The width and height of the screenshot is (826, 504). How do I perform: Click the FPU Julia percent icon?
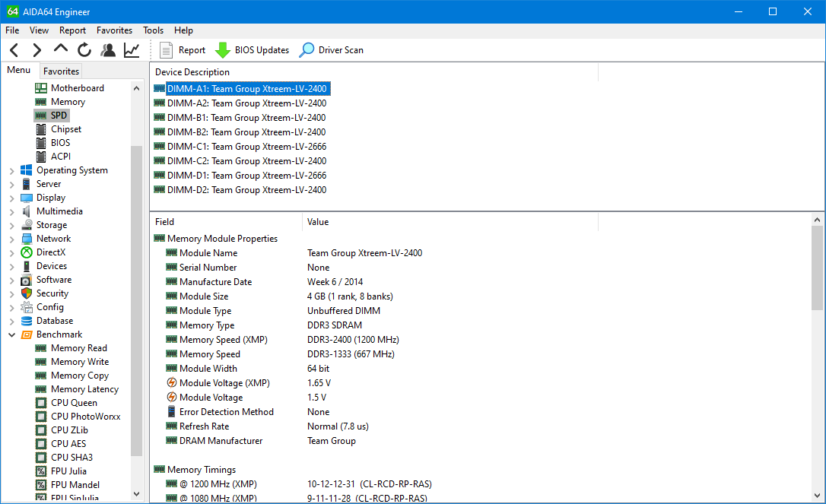(x=40, y=471)
